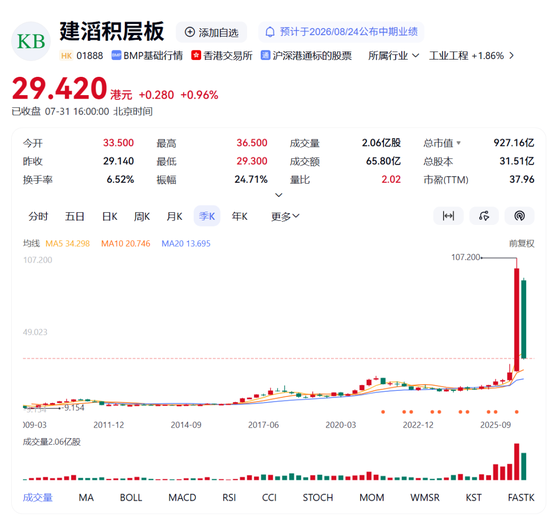This screenshot has width=550, height=515.
Task: Click the 107.200 high price marker
Action: tap(465, 258)
